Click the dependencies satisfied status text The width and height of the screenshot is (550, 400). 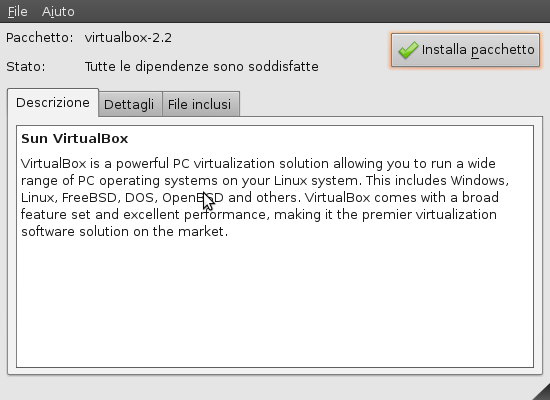coord(202,67)
